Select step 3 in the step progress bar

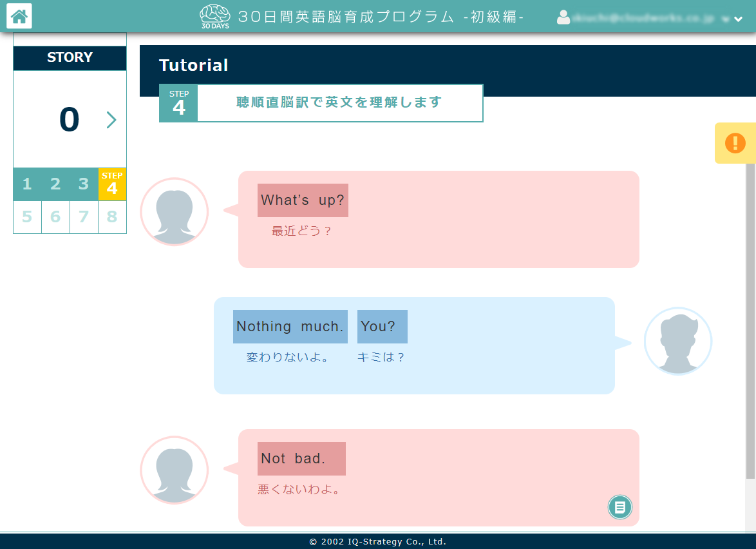(84, 184)
